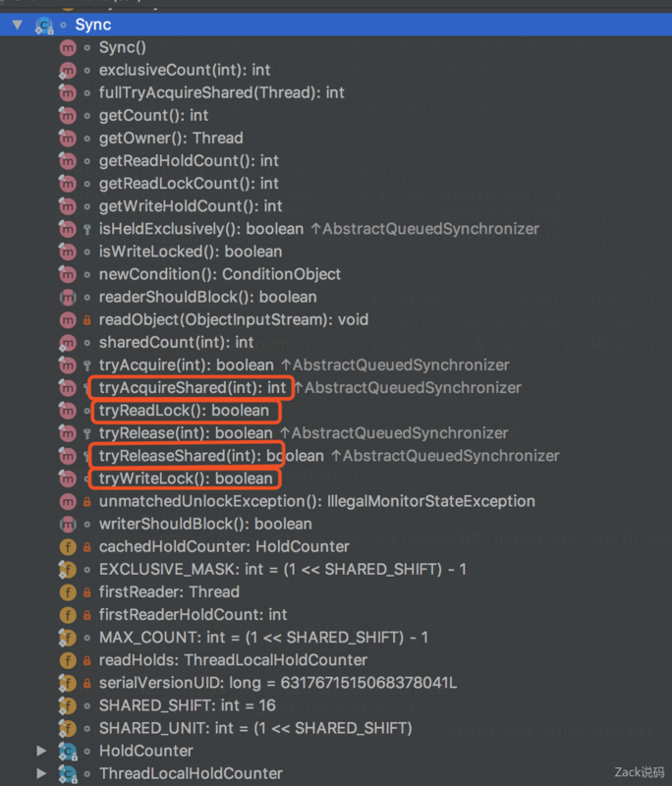Select getOwner(): Thread method
Image resolution: width=672 pixels, height=786 pixels.
click(171, 139)
